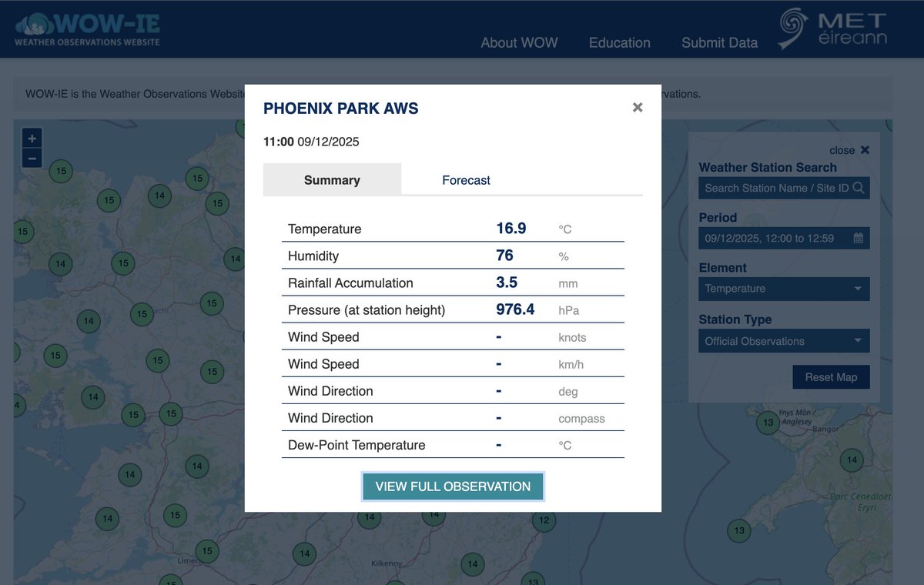Viewport: 924px width, 585px height.
Task: Open the Submit Data menu
Action: coord(719,43)
